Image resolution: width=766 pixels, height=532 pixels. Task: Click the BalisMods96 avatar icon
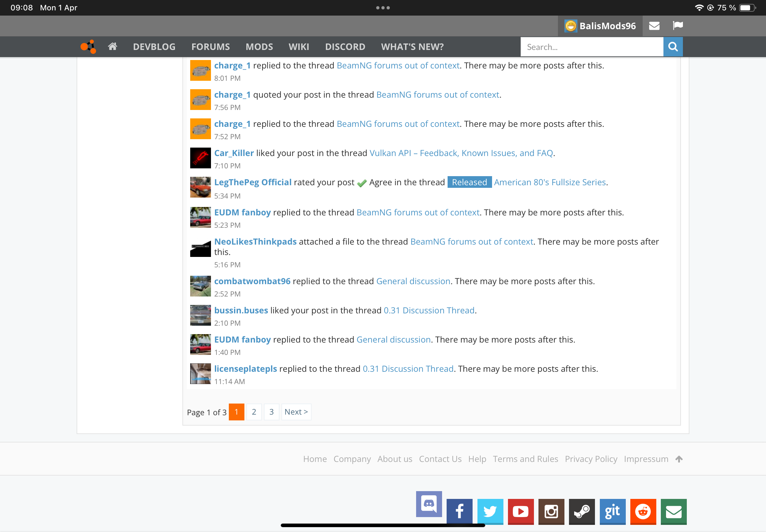point(571,26)
